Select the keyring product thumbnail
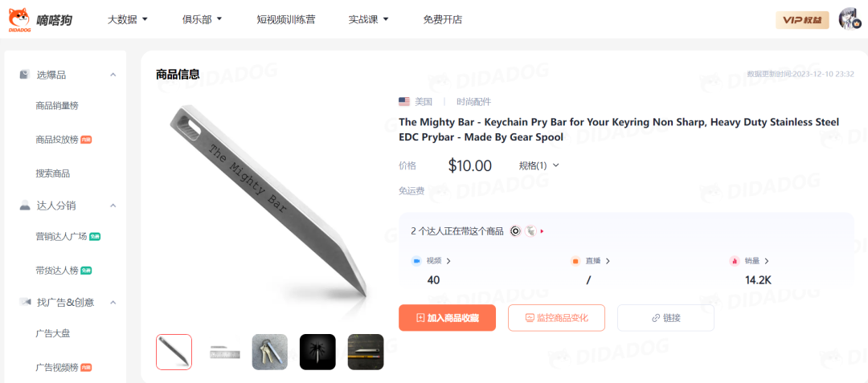The width and height of the screenshot is (868, 383). click(x=269, y=352)
